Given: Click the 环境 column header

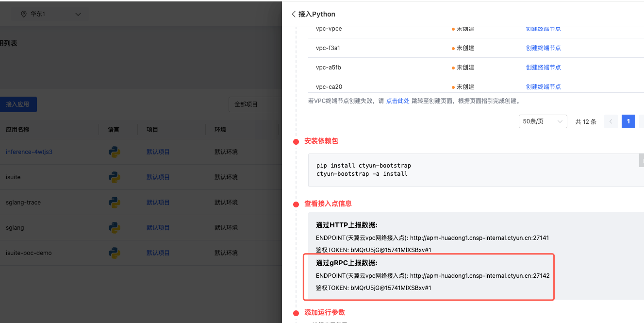Looking at the screenshot, I should click(x=220, y=130).
